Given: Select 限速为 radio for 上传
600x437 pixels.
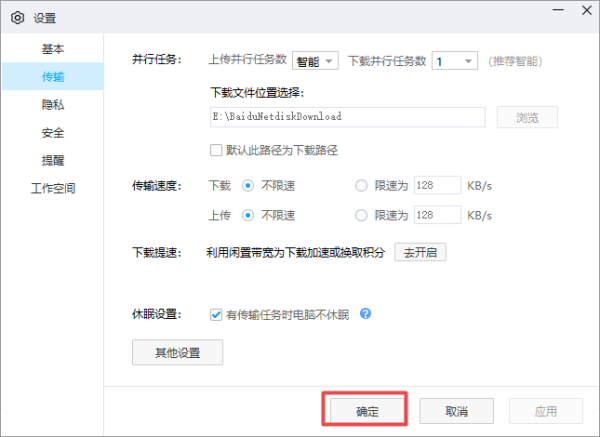Looking at the screenshot, I should (x=361, y=215).
